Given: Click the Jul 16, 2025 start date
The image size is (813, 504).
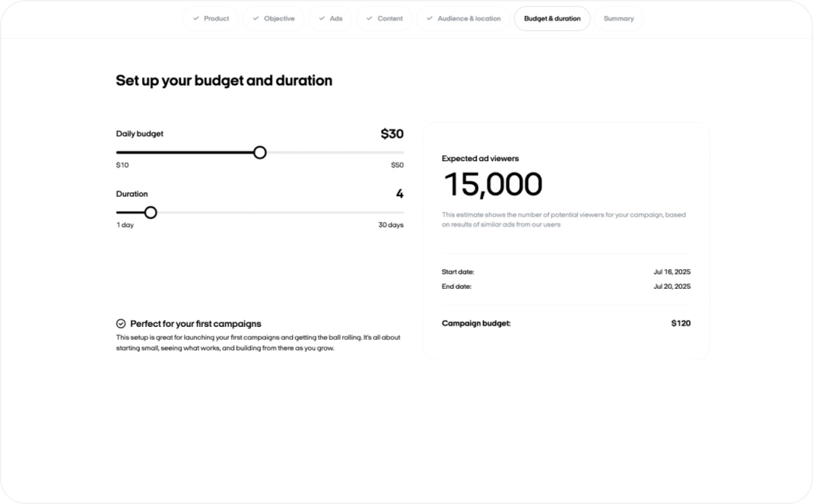Looking at the screenshot, I should [x=672, y=271].
